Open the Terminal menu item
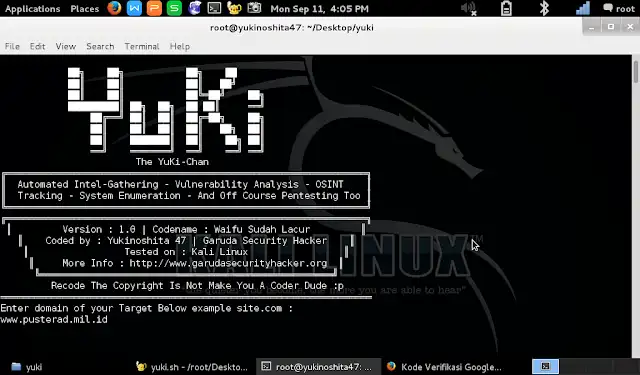Viewport: 640px width, 375px height. click(142, 47)
